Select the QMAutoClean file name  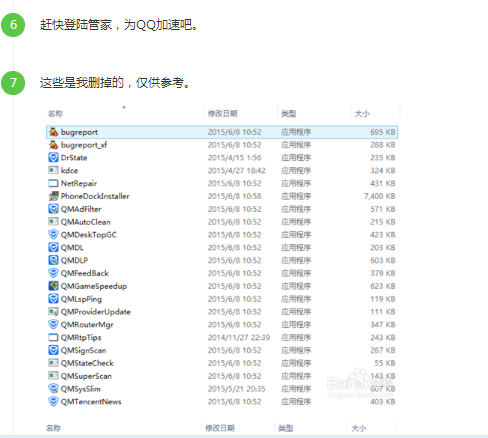(85, 222)
